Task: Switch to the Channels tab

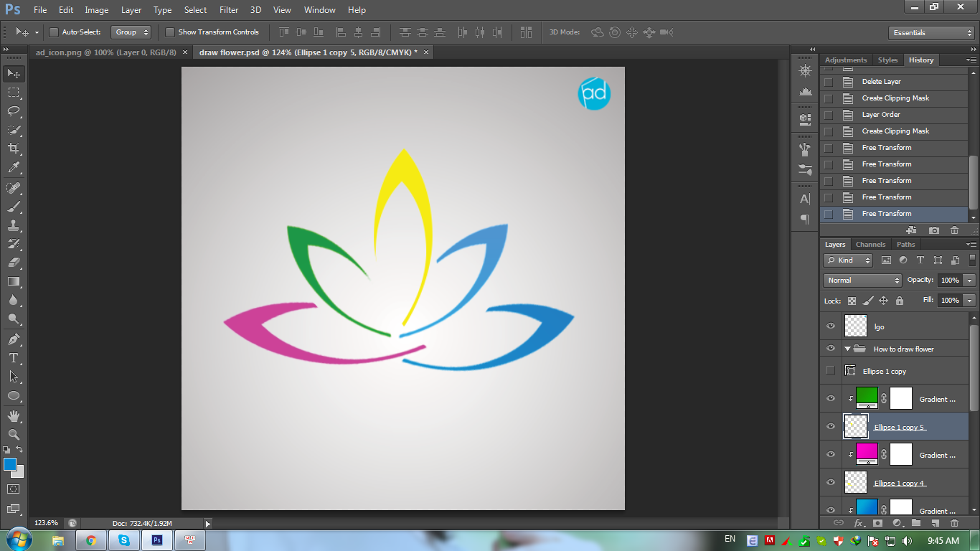Action: [870, 244]
